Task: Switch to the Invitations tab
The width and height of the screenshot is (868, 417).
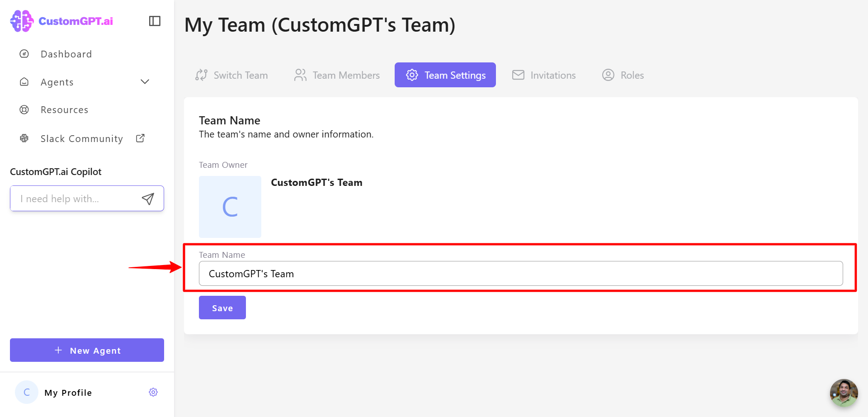Action: 544,75
